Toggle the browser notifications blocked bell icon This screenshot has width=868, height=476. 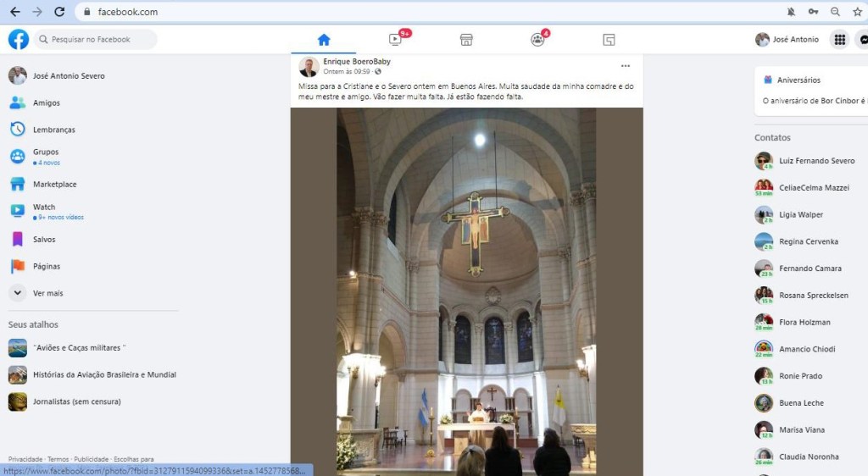pyautogui.click(x=791, y=12)
